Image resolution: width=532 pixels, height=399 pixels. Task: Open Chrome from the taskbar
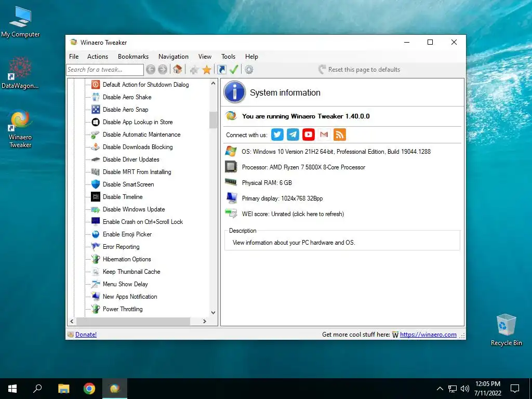[89, 389]
